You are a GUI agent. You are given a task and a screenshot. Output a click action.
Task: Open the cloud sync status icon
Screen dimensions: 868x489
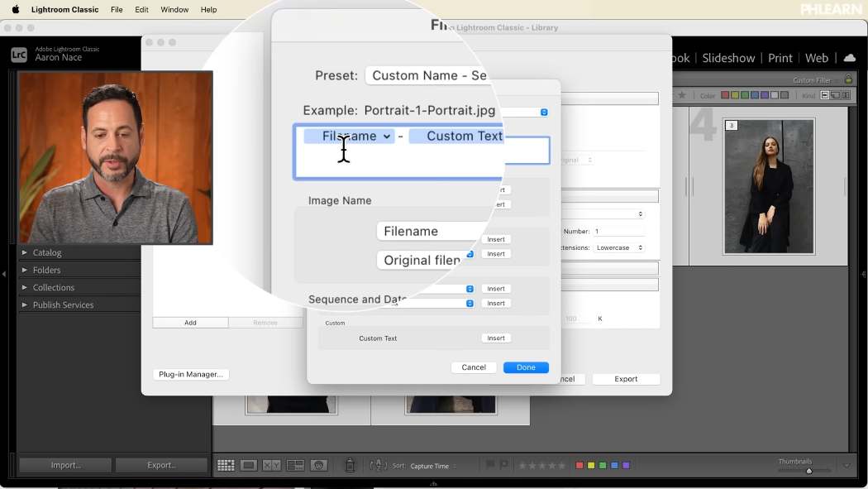coord(849,58)
